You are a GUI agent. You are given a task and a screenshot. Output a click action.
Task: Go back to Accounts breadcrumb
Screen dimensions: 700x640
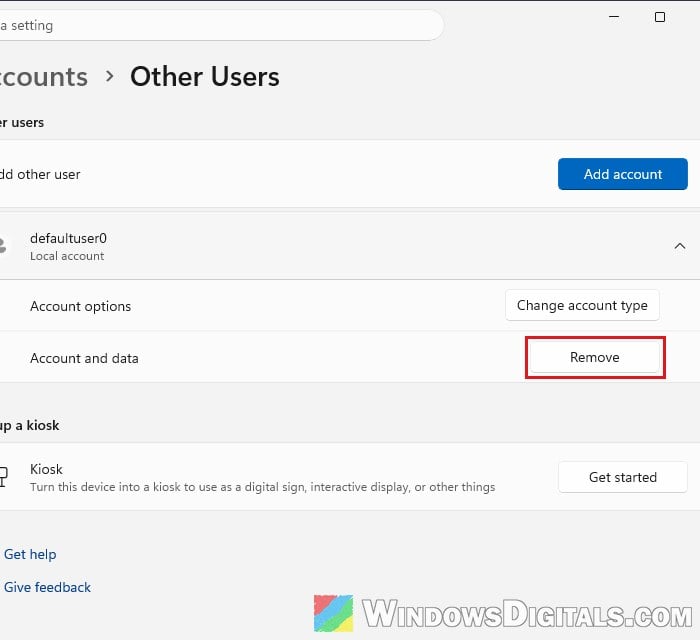tap(44, 77)
